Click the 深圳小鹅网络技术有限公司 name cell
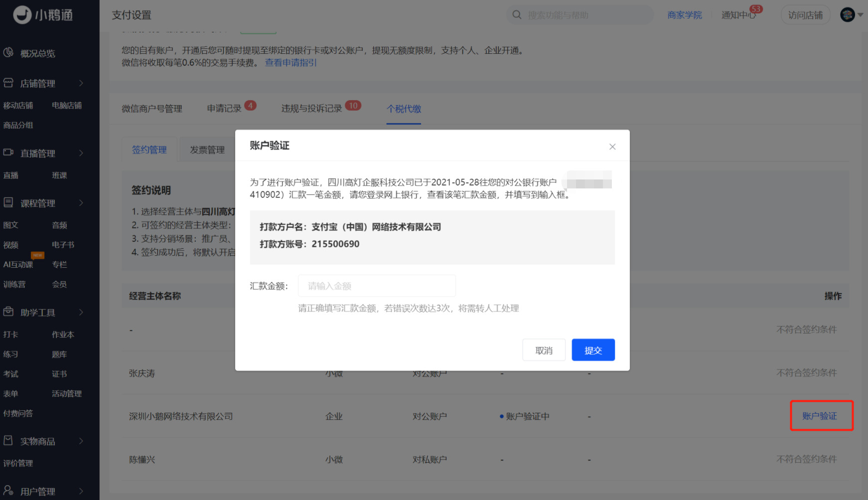The height and width of the screenshot is (500, 868). (x=181, y=416)
